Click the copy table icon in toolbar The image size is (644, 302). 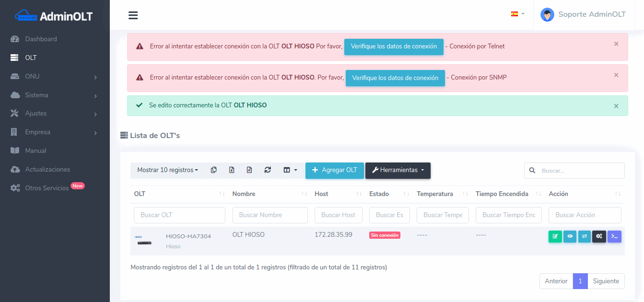(x=214, y=170)
